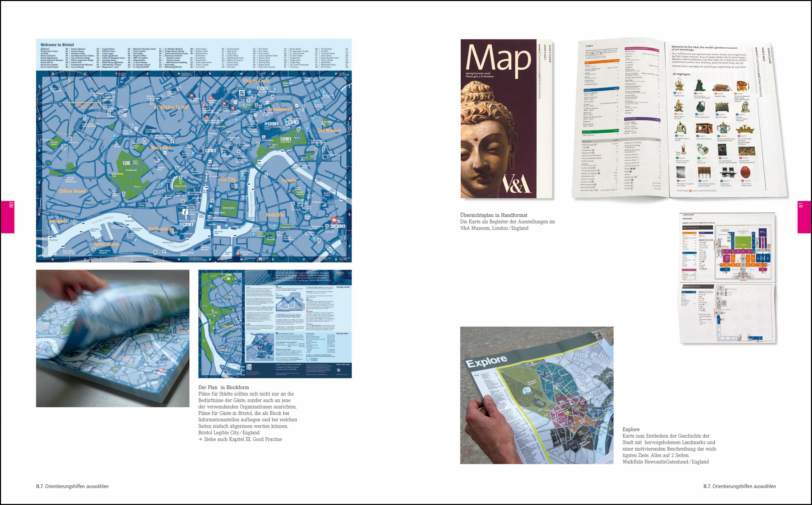The height and width of the screenshot is (505, 812).
Task: Click right footer 'II.7. Orientierungshilfen auswählen'
Action: click(739, 486)
